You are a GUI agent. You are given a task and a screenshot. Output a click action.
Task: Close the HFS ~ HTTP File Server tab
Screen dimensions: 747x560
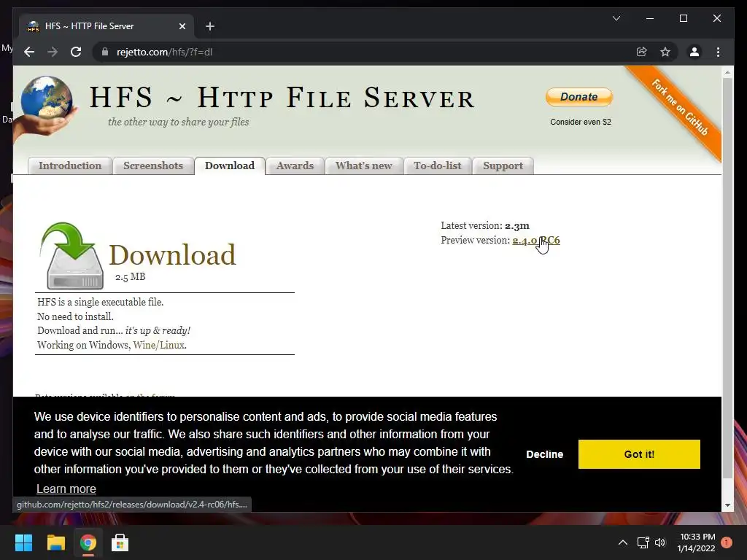[x=182, y=26]
